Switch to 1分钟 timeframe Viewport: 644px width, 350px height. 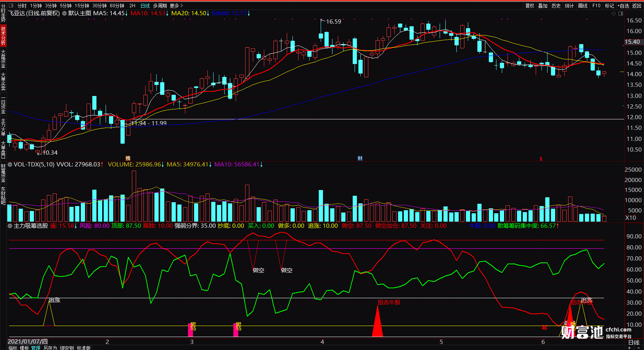pyautogui.click(x=36, y=6)
